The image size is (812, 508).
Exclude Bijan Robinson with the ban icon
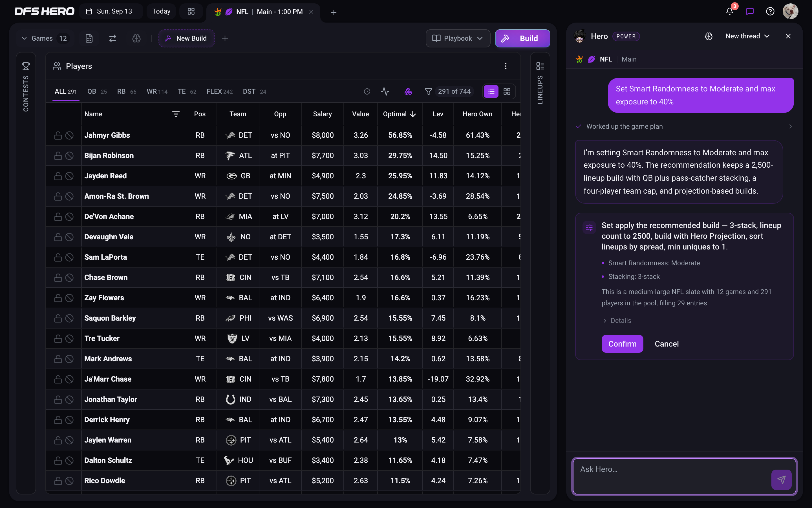pos(69,156)
